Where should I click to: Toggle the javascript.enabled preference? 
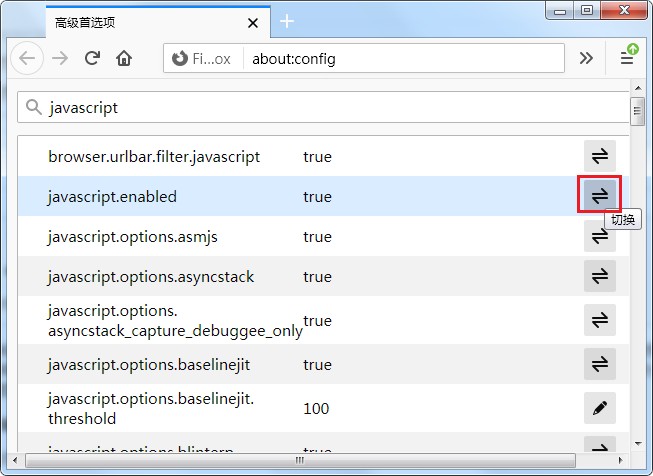599,196
